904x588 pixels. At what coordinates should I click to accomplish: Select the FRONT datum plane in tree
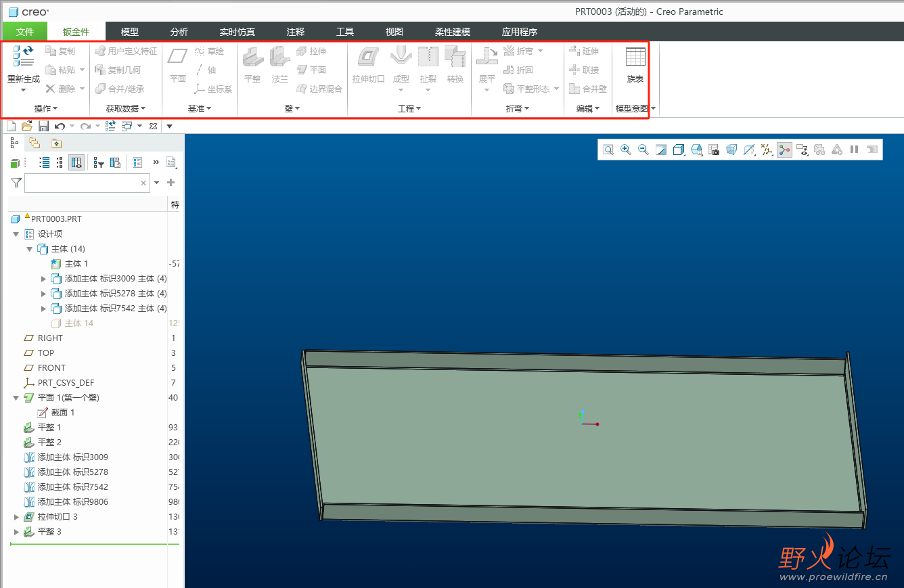click(x=51, y=368)
